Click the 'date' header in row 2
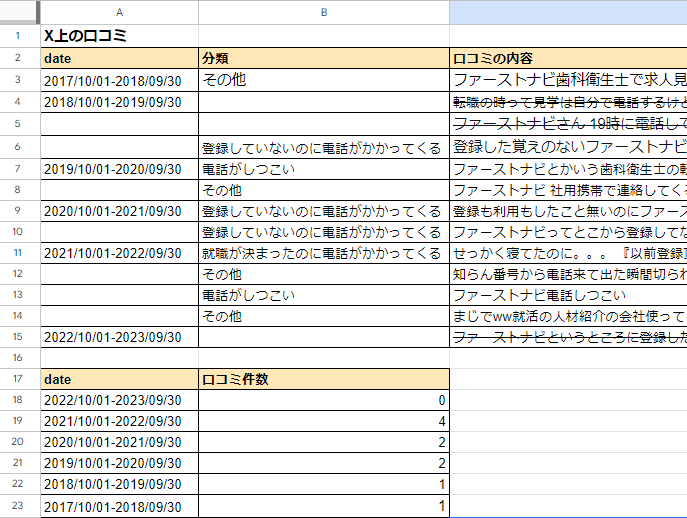This screenshot has height=518, width=687. (x=119, y=58)
